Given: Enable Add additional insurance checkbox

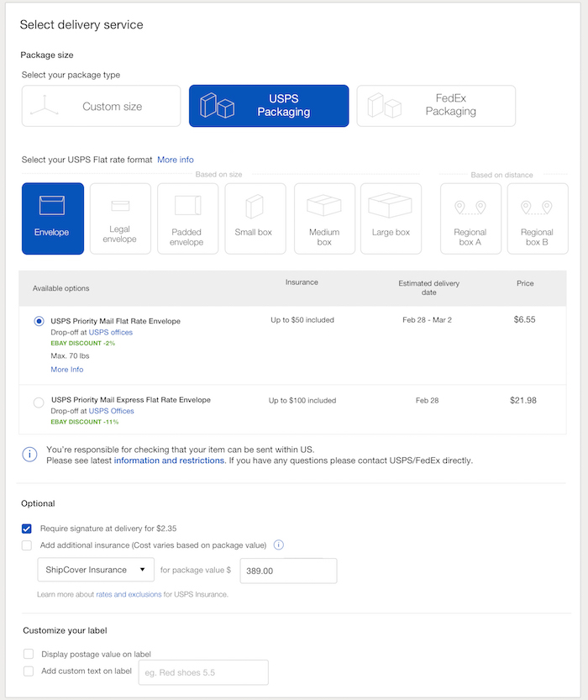Looking at the screenshot, I should [x=27, y=545].
